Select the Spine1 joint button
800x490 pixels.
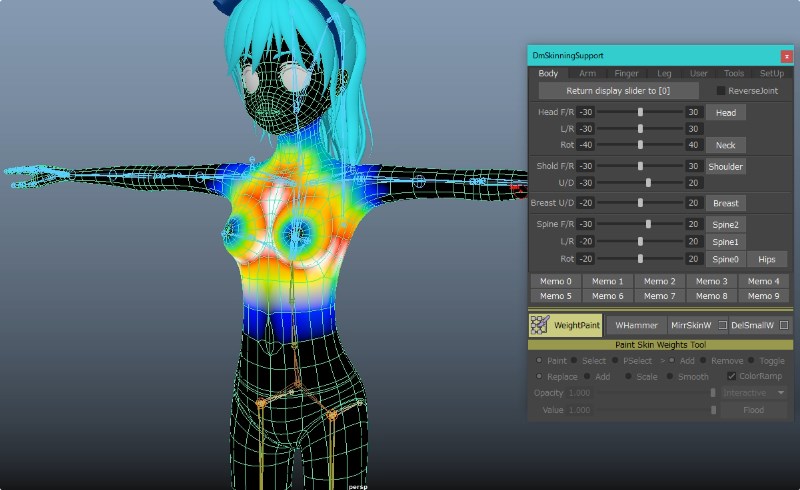726,242
